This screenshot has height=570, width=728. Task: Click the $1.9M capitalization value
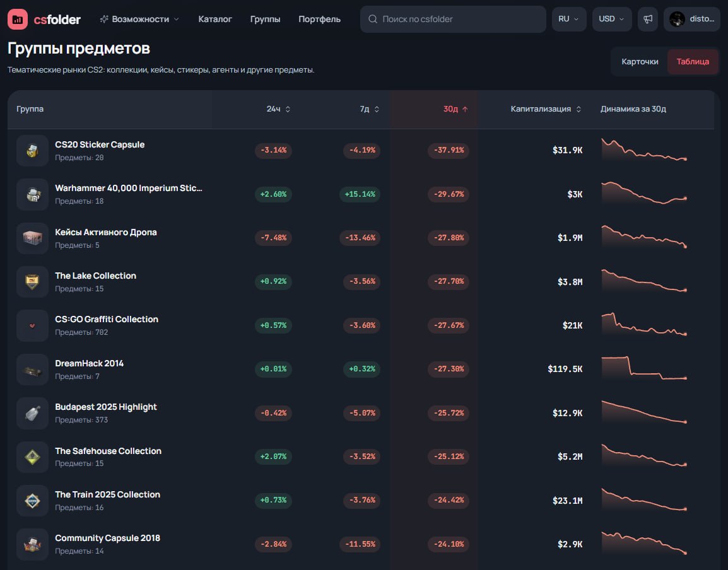coord(570,238)
